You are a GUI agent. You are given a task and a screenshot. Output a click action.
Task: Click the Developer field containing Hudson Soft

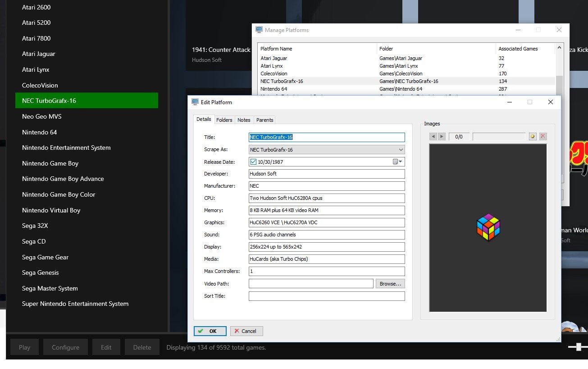tap(327, 174)
